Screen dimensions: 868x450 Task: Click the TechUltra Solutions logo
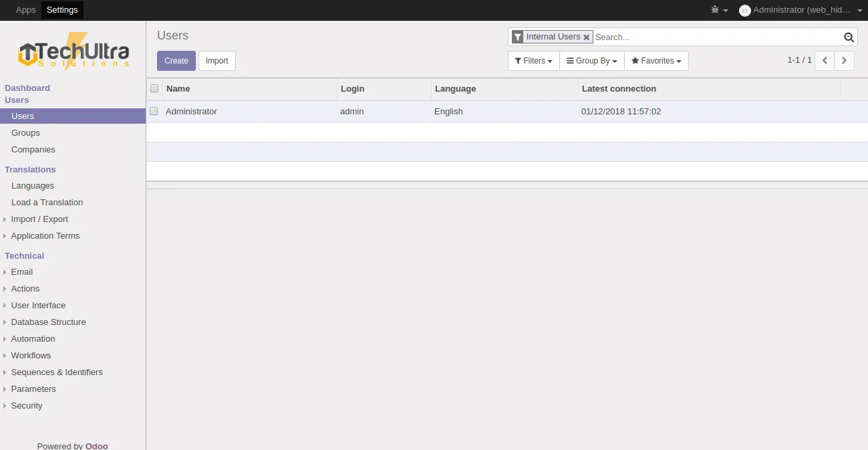click(73, 52)
